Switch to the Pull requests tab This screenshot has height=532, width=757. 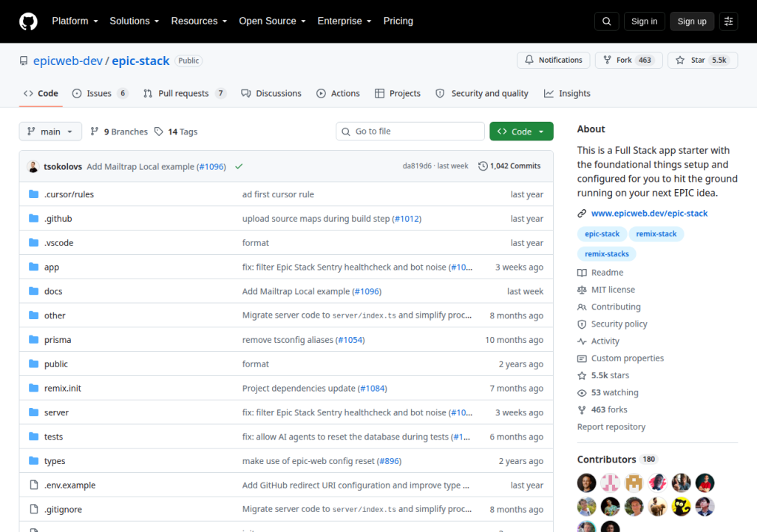(x=184, y=93)
